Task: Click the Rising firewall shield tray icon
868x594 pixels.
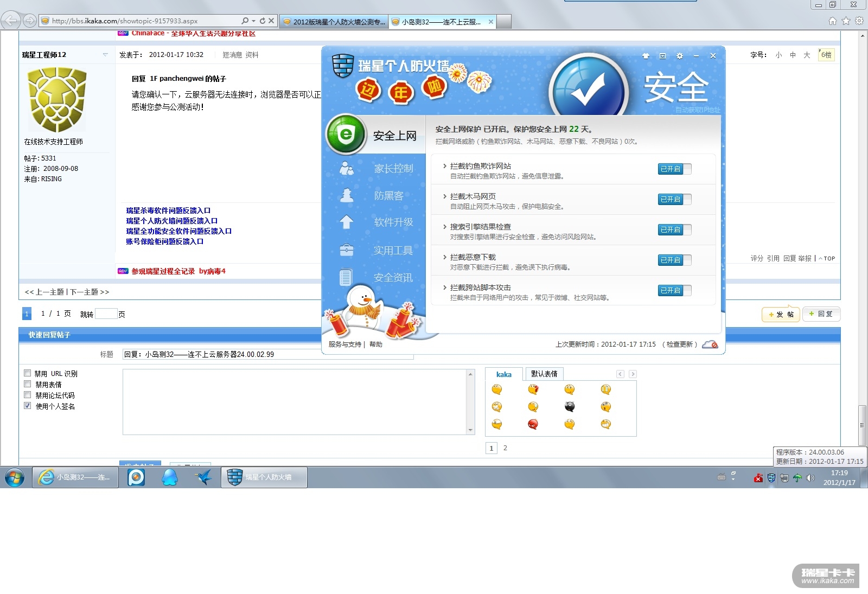Action: pos(771,478)
